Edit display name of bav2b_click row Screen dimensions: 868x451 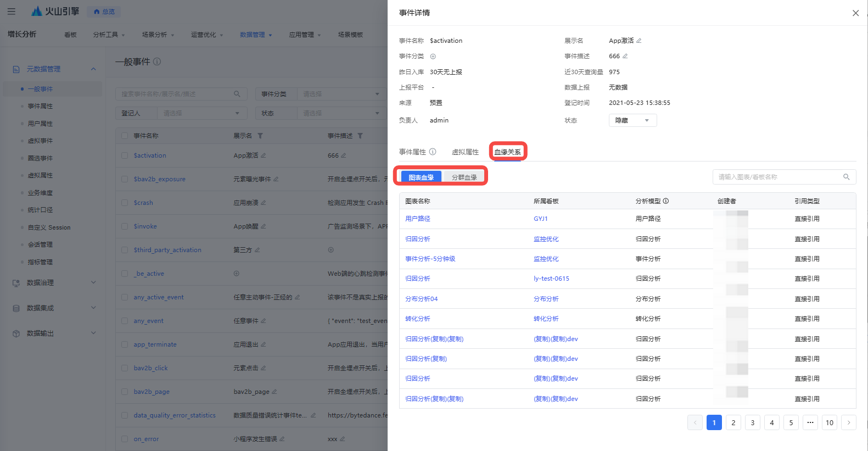[264, 368]
